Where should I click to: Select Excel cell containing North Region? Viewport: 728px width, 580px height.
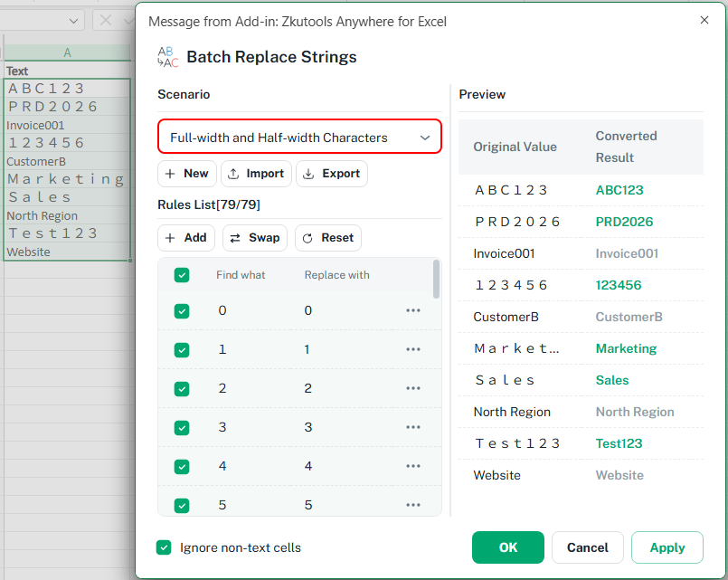coord(67,216)
